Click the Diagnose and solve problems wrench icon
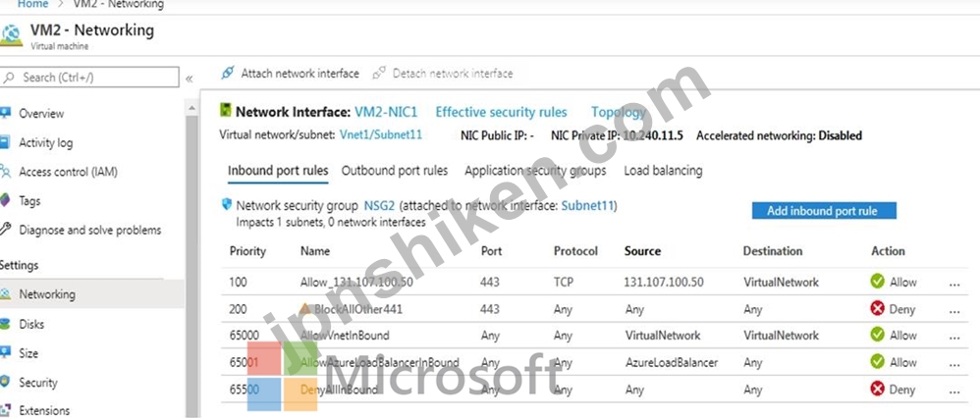Screen dimensions: 980x418 6,230
